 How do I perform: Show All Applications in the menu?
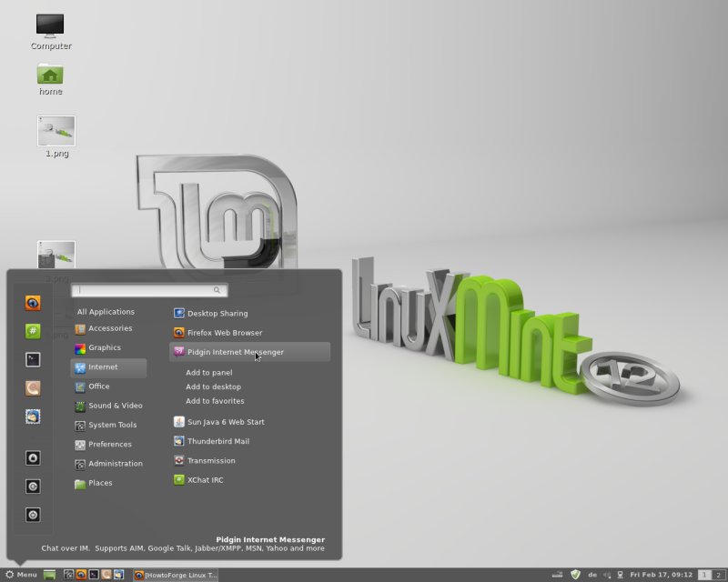tap(106, 312)
